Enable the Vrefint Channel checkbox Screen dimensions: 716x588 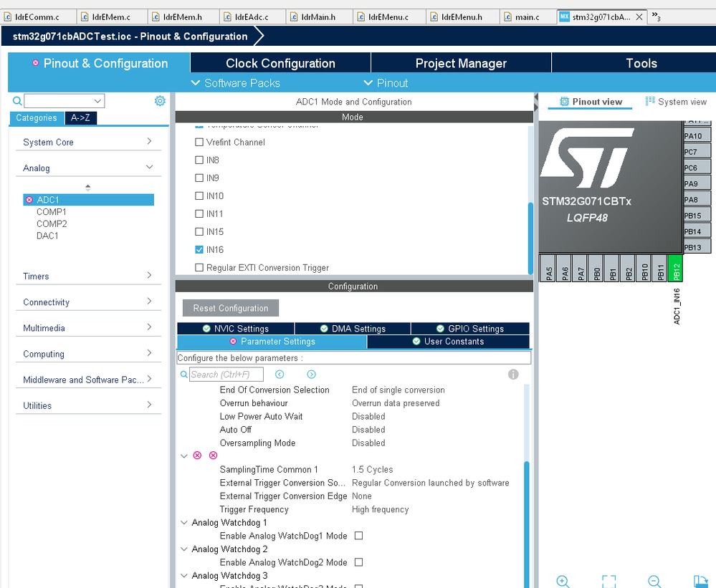[199, 143]
